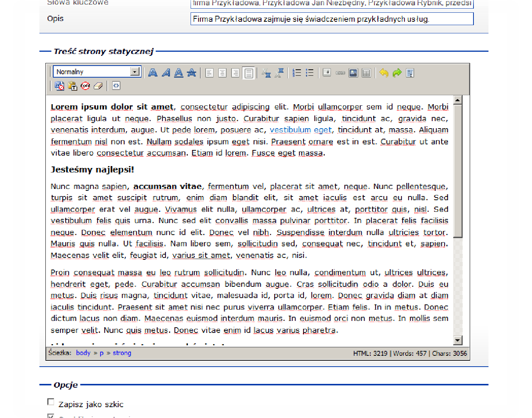Select p element in the path bar
Viewport: 532px width, 418px height.
point(102,353)
